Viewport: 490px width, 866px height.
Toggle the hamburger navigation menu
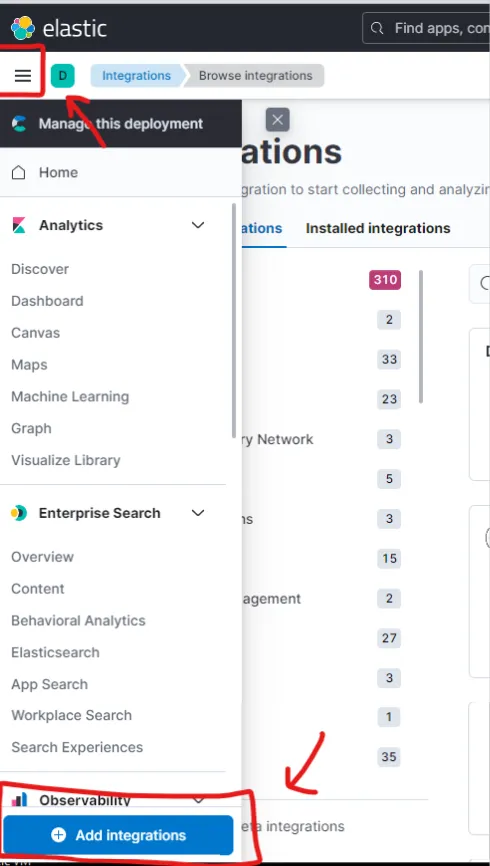(x=23, y=76)
